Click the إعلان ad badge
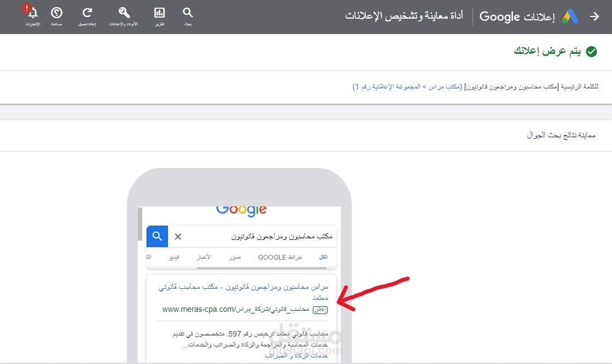This screenshot has width=612, height=364. (321, 310)
